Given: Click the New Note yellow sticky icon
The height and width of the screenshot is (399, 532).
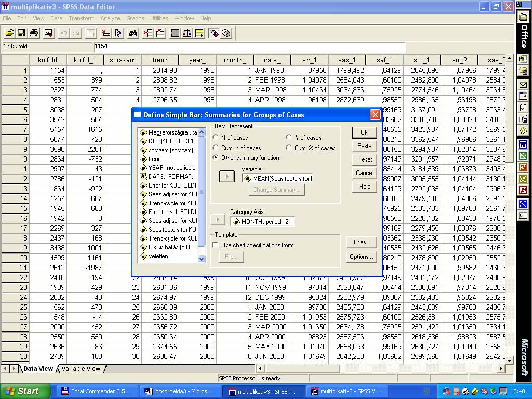Looking at the screenshot, I should (523, 130).
